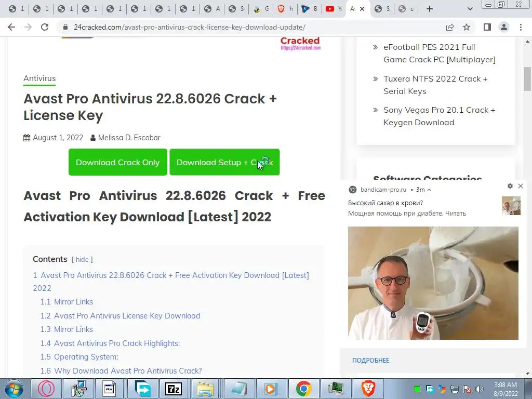Open the media player taskbar icon
This screenshot has height=399, width=532.
click(271, 389)
